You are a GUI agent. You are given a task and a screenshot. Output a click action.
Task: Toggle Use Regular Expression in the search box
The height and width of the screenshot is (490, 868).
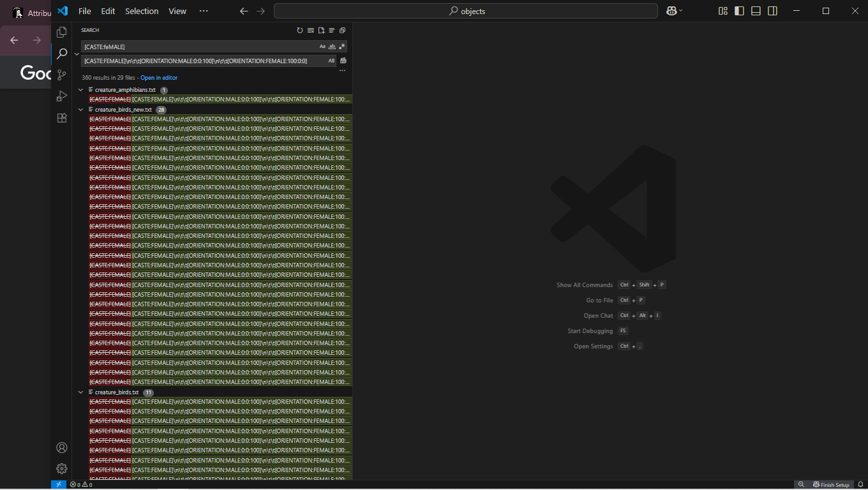341,47
